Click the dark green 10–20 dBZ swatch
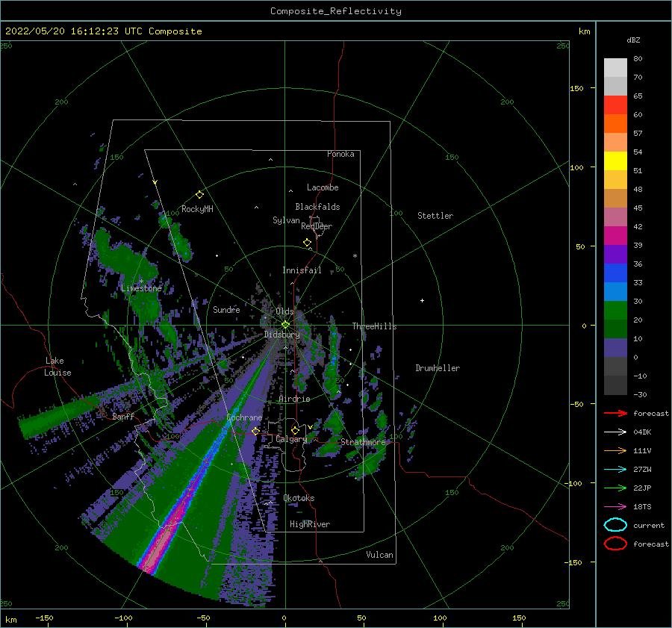The width and height of the screenshot is (672, 628). pos(615,329)
